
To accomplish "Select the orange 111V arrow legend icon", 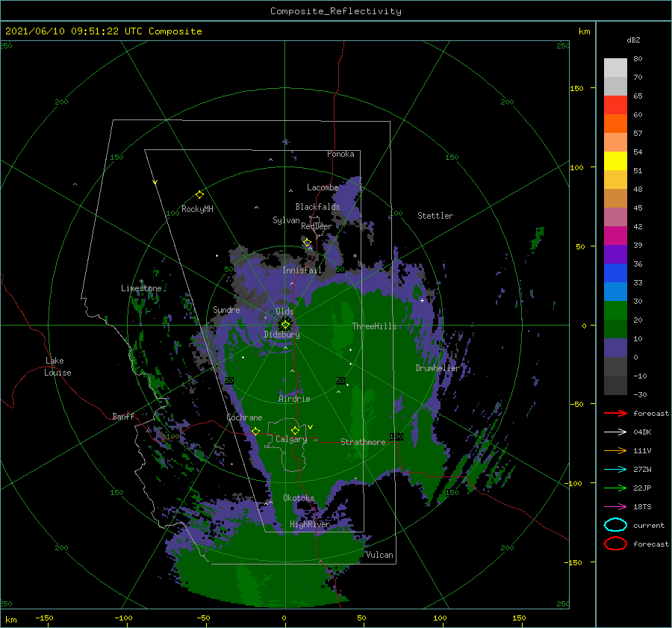I will pos(615,450).
